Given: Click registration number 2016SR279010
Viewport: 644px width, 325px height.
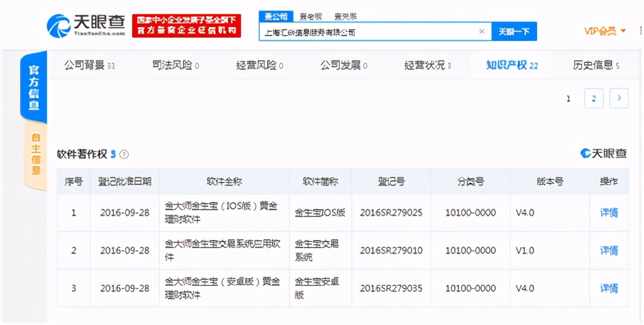Looking at the screenshot, I should [391, 250].
